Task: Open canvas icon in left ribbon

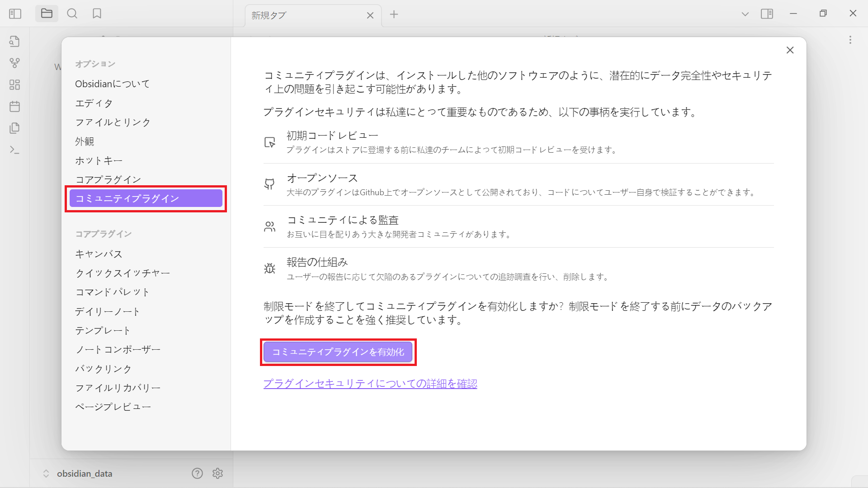Action: pyautogui.click(x=14, y=84)
